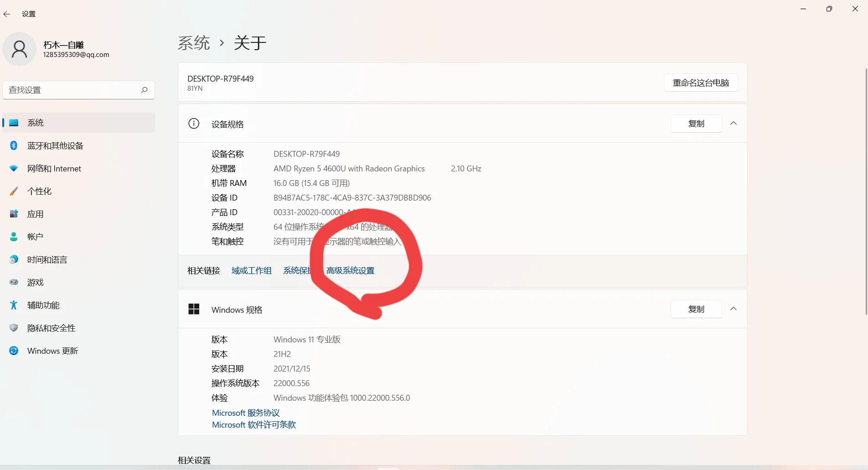Open Windows 更新 page
The image size is (868, 470).
pyautogui.click(x=52, y=351)
